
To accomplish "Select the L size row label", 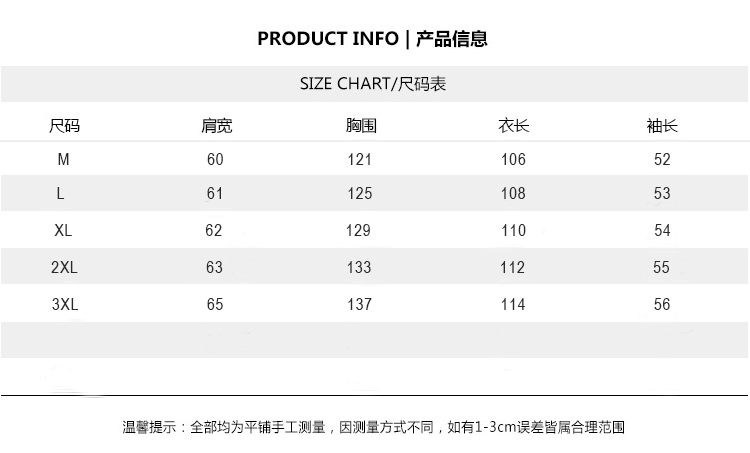I will point(61,194).
